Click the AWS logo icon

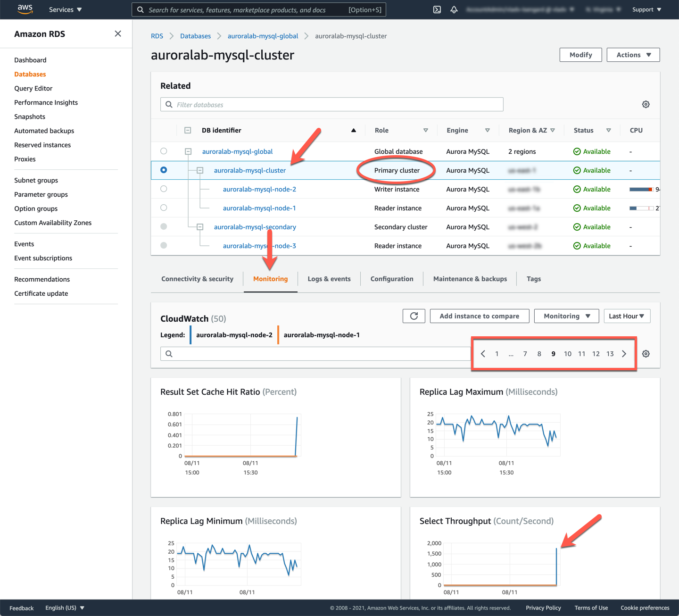(25, 9)
